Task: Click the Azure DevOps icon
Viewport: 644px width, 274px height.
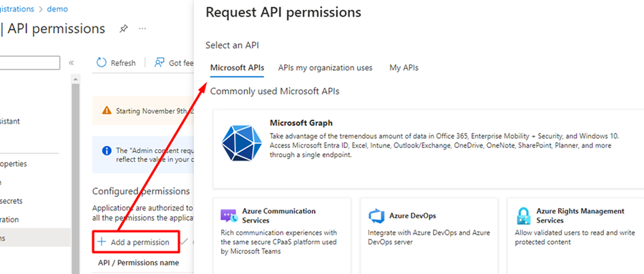Action: (376, 216)
